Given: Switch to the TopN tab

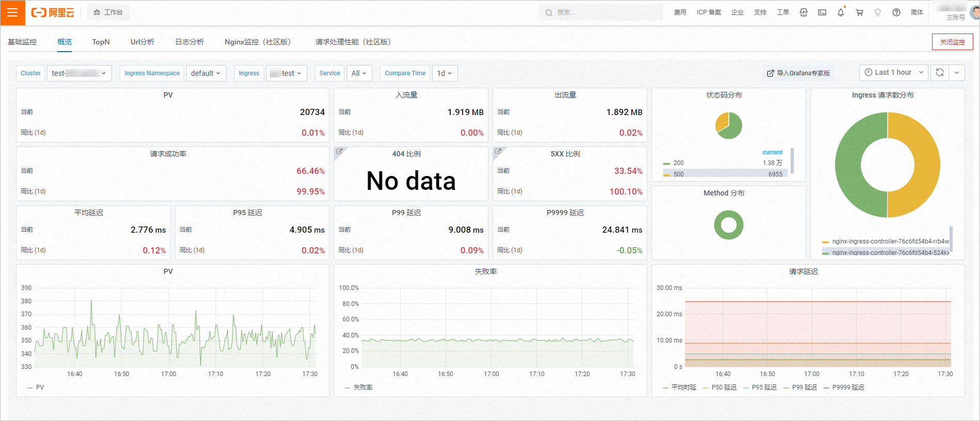Looking at the screenshot, I should [x=101, y=42].
